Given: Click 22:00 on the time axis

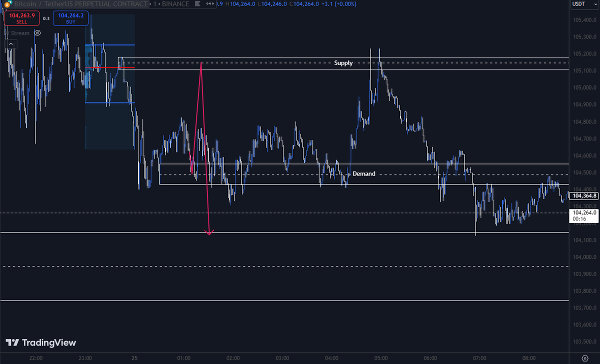Looking at the screenshot, I should click(x=36, y=358).
